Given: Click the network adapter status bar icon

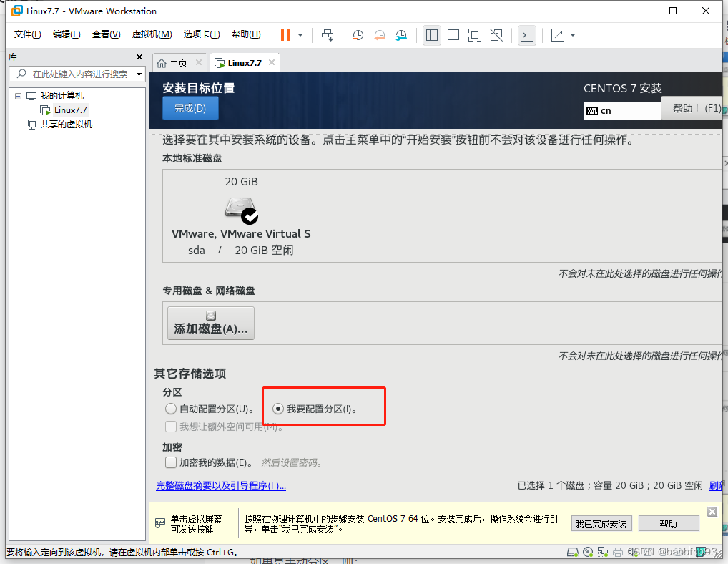Looking at the screenshot, I should [x=603, y=552].
